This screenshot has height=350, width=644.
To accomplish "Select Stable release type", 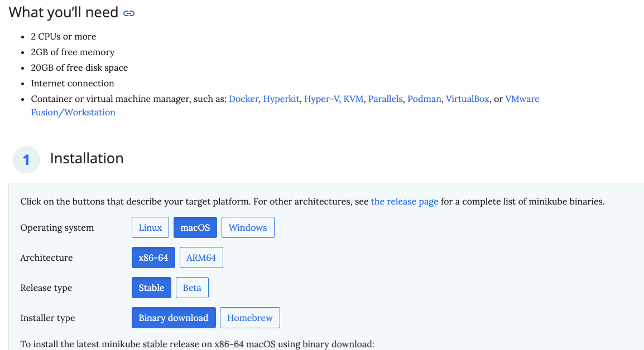I will tap(152, 288).
